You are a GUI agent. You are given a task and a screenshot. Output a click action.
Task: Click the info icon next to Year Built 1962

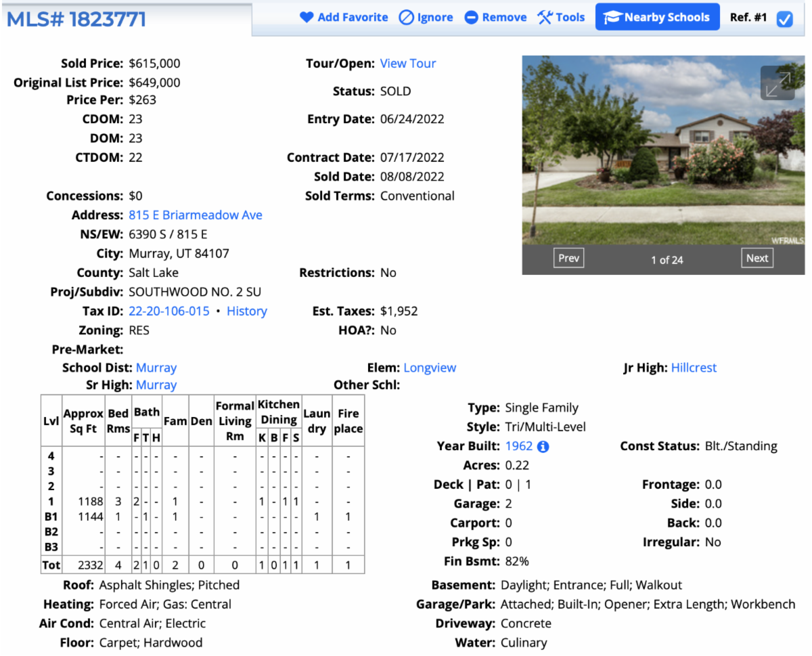[x=543, y=446]
